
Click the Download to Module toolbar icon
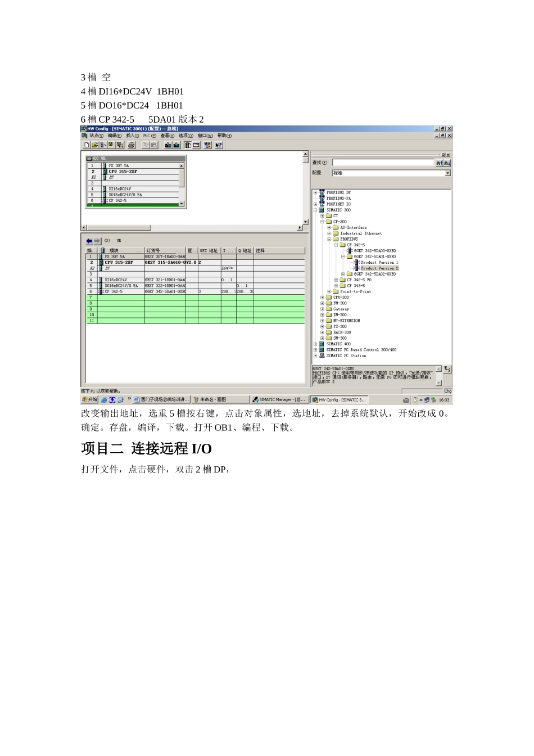(168, 145)
